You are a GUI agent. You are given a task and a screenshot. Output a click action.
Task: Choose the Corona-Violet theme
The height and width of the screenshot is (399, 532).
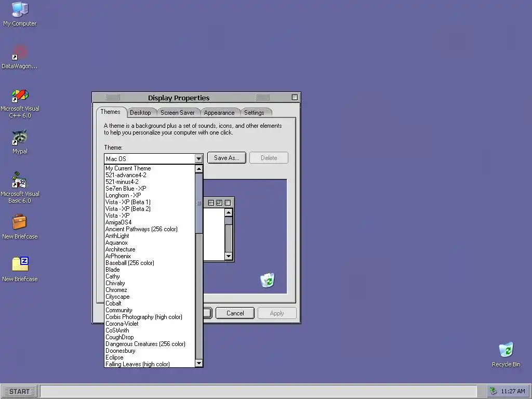150,324
